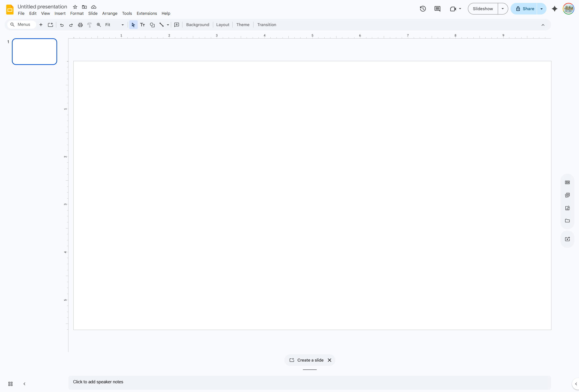This screenshot has width=579, height=392.
Task: Open version history clock icon
Action: tap(423, 9)
